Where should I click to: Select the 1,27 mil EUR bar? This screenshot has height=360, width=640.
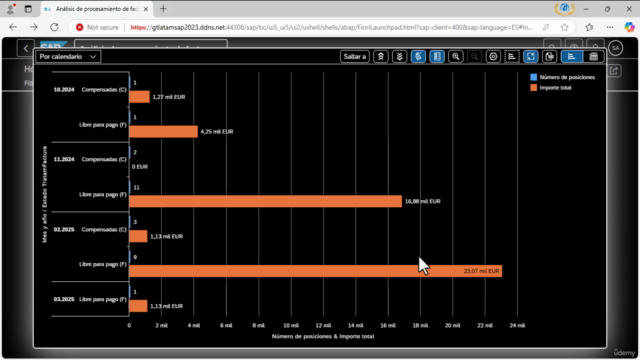point(140,97)
